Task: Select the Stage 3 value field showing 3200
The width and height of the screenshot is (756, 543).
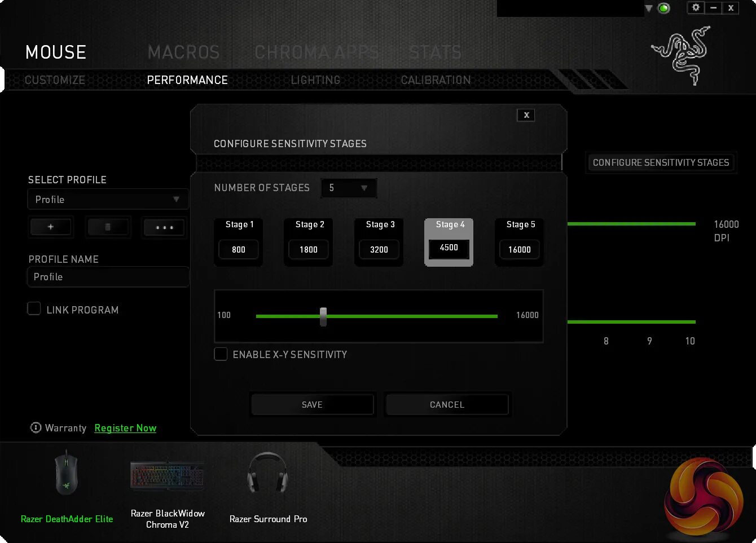Action: 379,249
